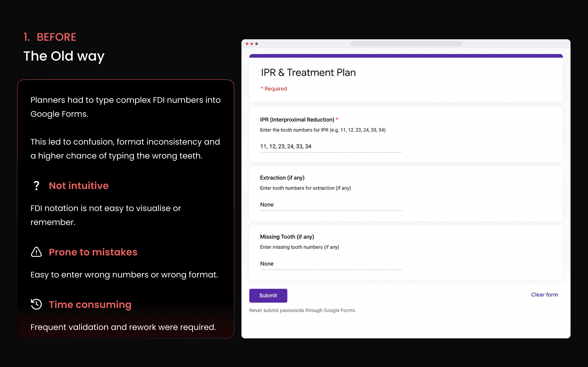Click the Time consuming heading

[x=90, y=305]
